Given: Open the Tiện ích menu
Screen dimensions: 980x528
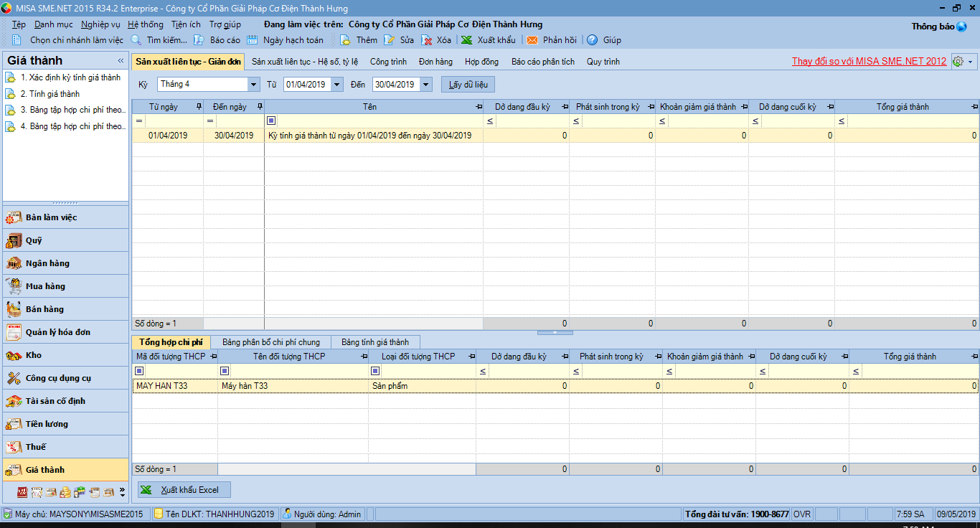Looking at the screenshot, I should pos(186,24).
